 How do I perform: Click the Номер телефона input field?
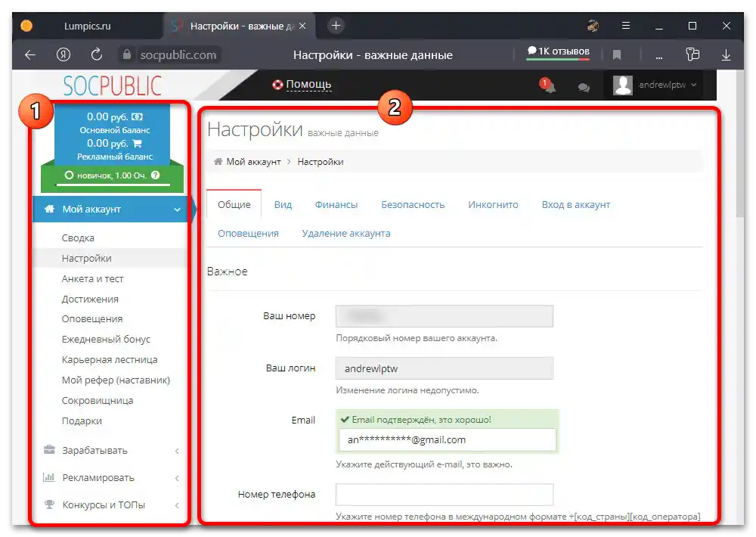(x=445, y=495)
